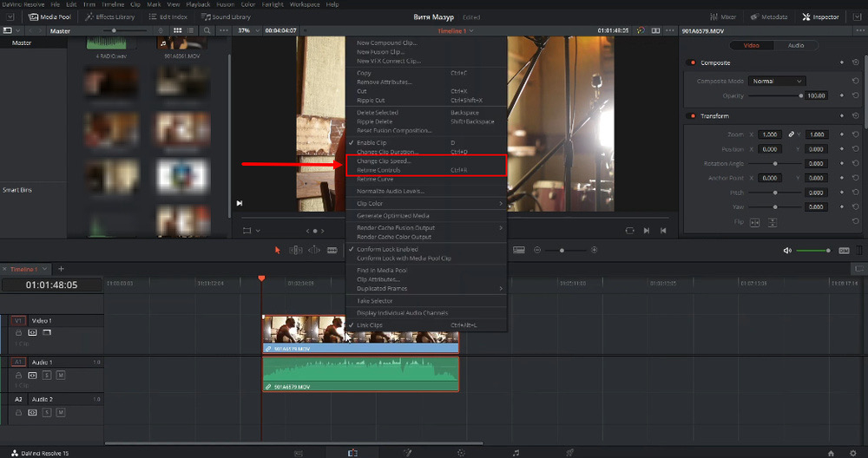This screenshot has height=458, width=868.
Task: Adjust the Rotation Angle slider
Action: click(775, 164)
